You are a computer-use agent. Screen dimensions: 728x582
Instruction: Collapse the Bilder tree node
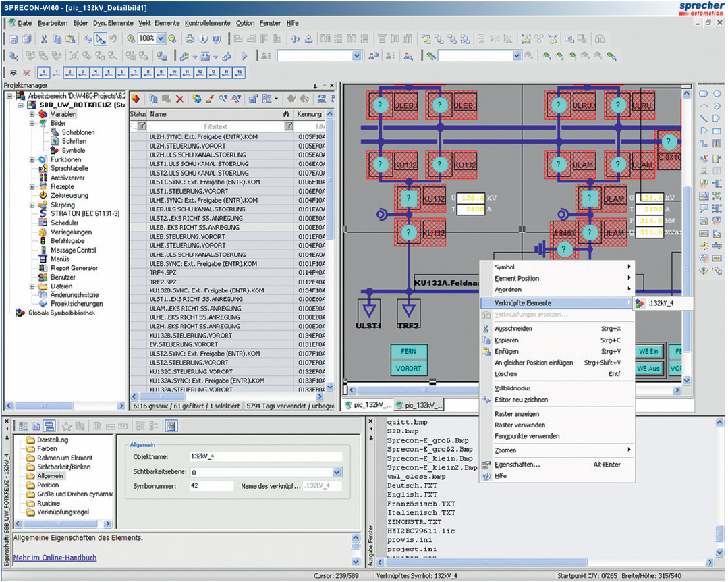tap(32, 123)
